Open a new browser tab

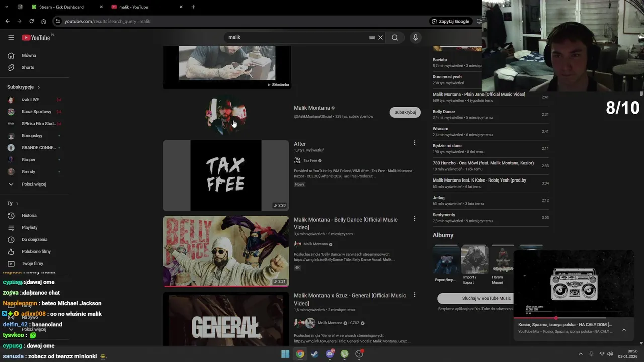coord(193,7)
